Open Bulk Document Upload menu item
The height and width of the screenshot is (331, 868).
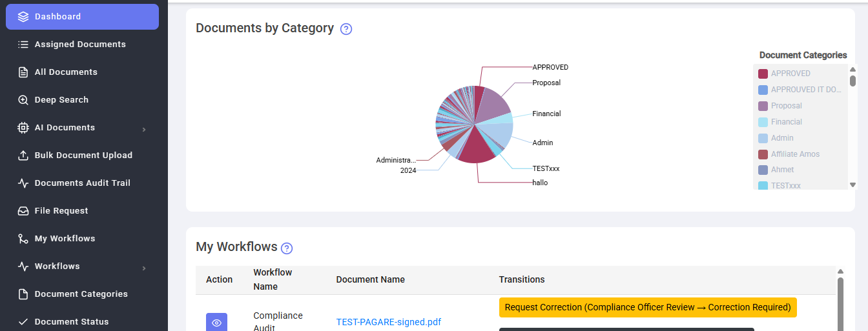(82, 155)
